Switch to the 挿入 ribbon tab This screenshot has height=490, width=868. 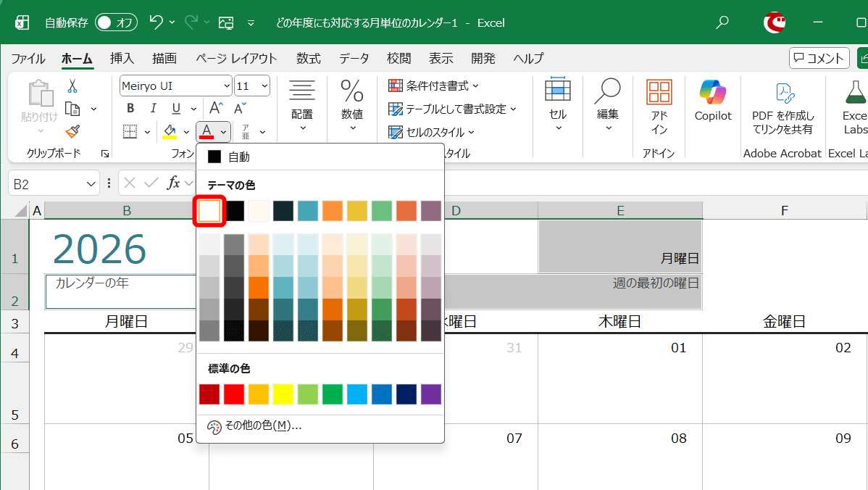point(121,58)
